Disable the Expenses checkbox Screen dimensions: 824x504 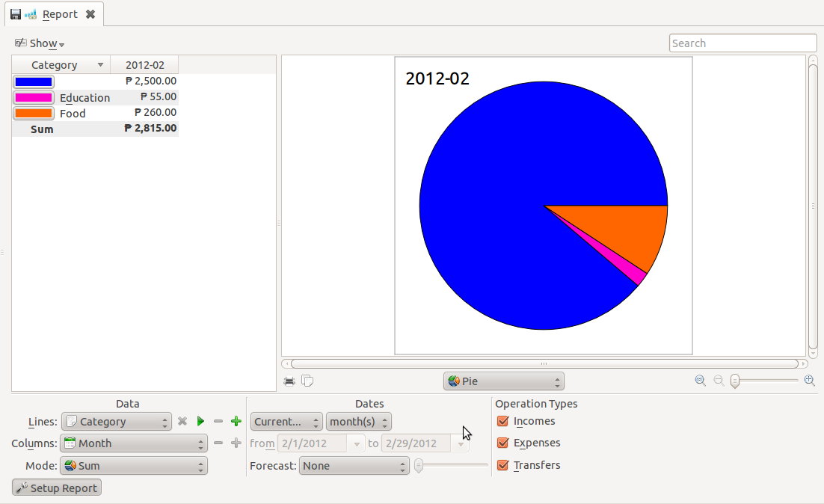[502, 443]
